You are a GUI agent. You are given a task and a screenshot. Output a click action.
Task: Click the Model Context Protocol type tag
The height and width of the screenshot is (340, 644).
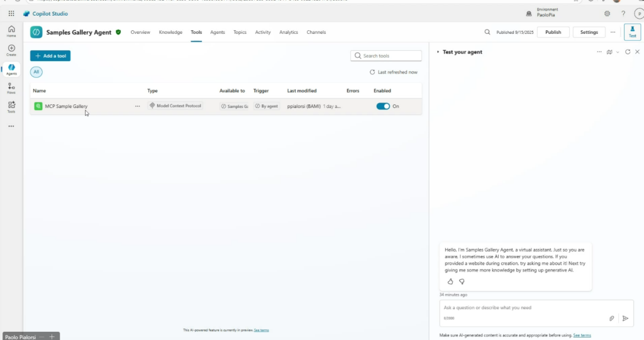[175, 106]
